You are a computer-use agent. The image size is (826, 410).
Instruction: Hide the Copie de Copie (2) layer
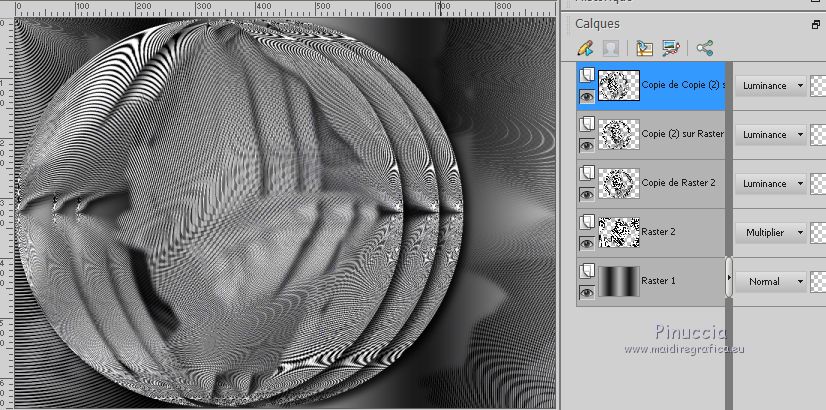(587, 96)
